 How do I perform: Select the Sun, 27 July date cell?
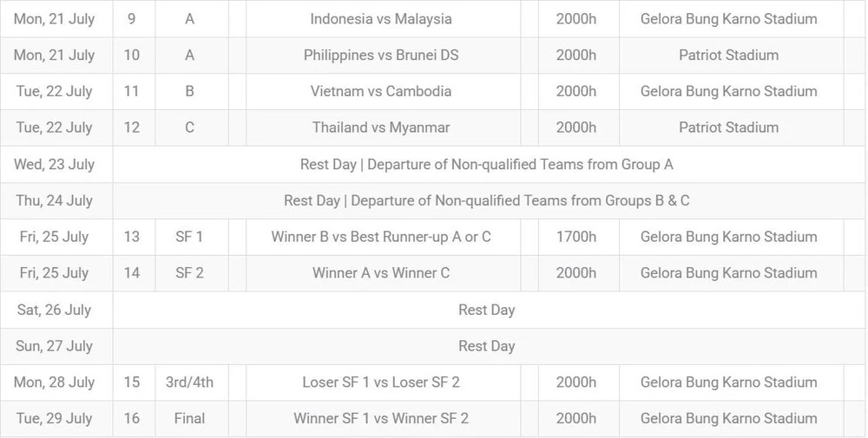coord(55,346)
